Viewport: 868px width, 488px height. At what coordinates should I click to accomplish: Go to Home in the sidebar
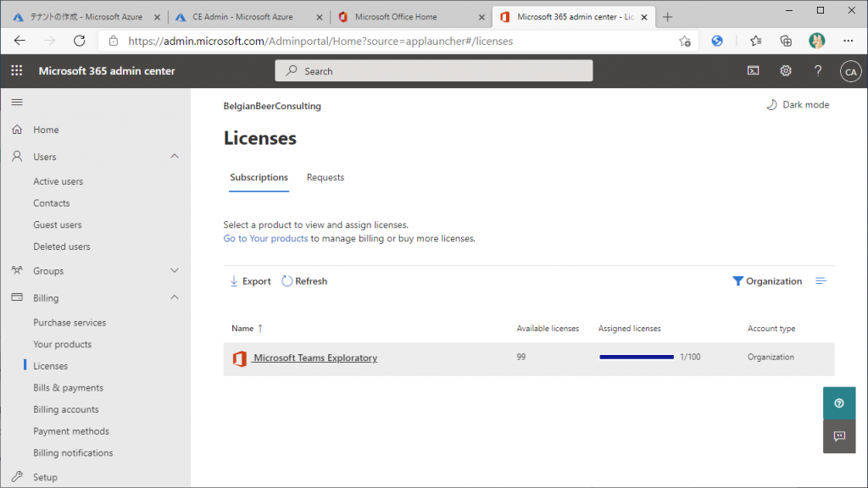[46, 130]
